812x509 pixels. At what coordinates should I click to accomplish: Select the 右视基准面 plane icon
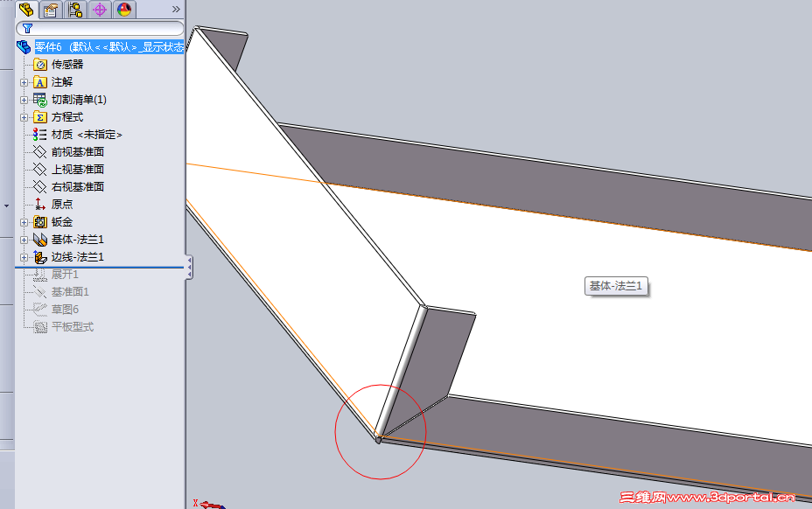click(x=40, y=186)
